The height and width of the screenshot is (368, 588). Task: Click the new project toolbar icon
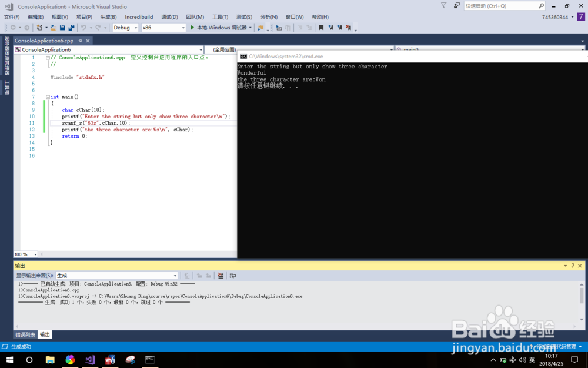point(39,28)
